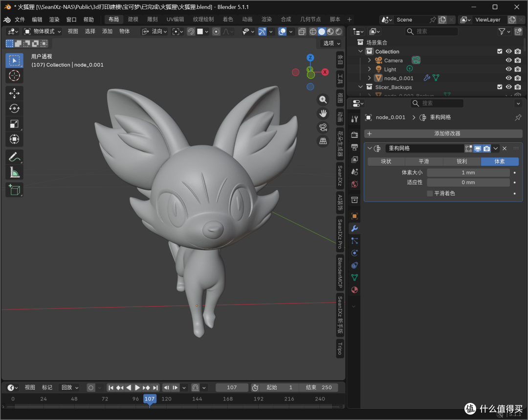Uncheck the Slicer_Backups collection checkbox
The height and width of the screenshot is (420, 528).
pos(500,87)
